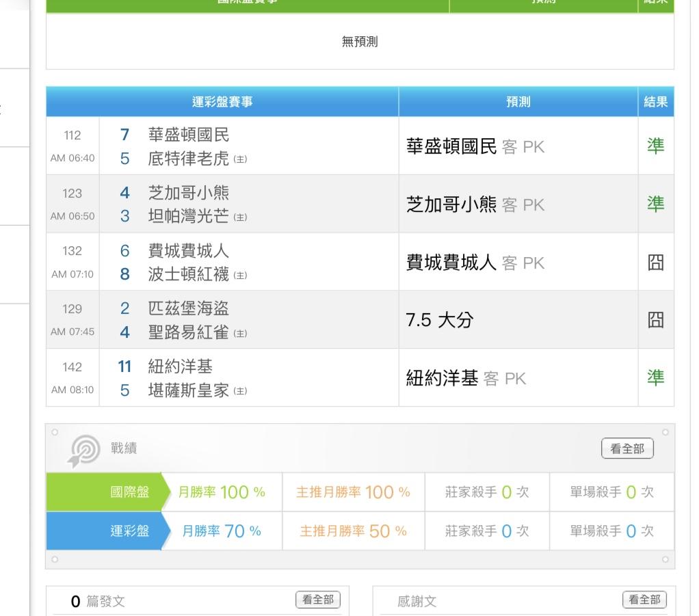The height and width of the screenshot is (616, 699).
Task: Open 看全部 next to 篇發文
Action: (318, 600)
